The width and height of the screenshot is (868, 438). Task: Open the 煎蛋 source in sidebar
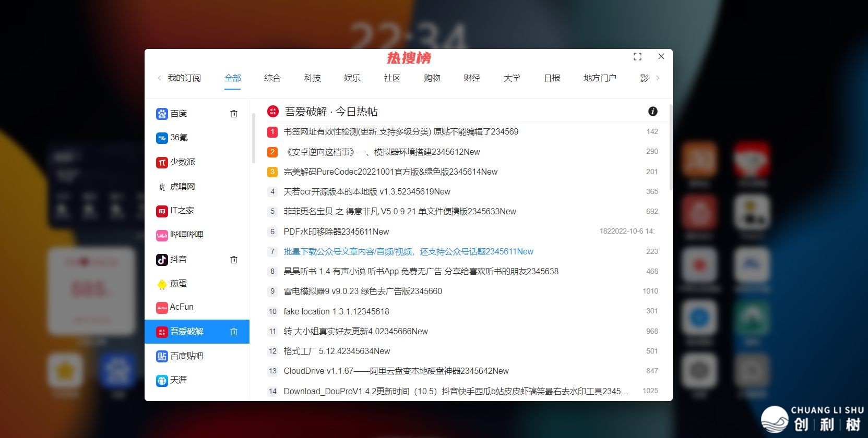pyautogui.click(x=172, y=284)
